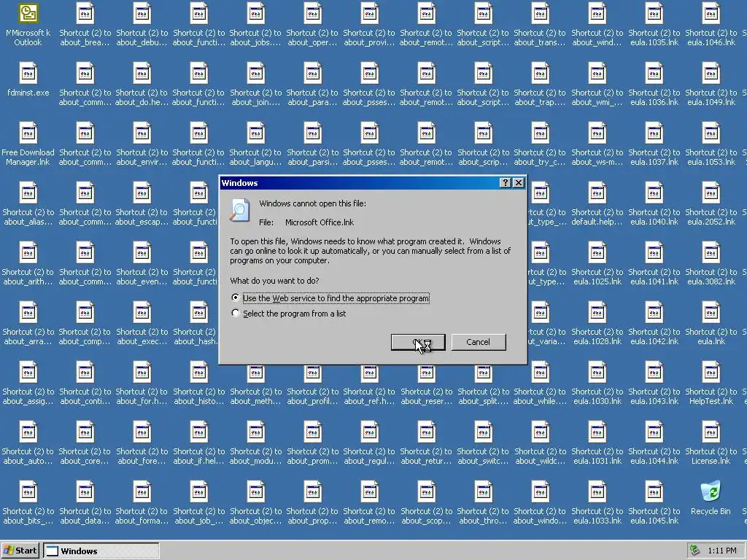This screenshot has height=560, width=747.
Task: Click the system tray network icon
Action: click(695, 551)
